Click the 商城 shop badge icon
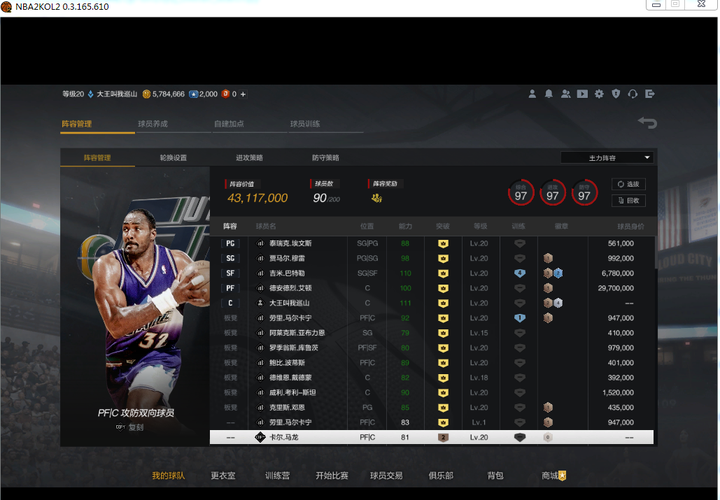 [562, 476]
